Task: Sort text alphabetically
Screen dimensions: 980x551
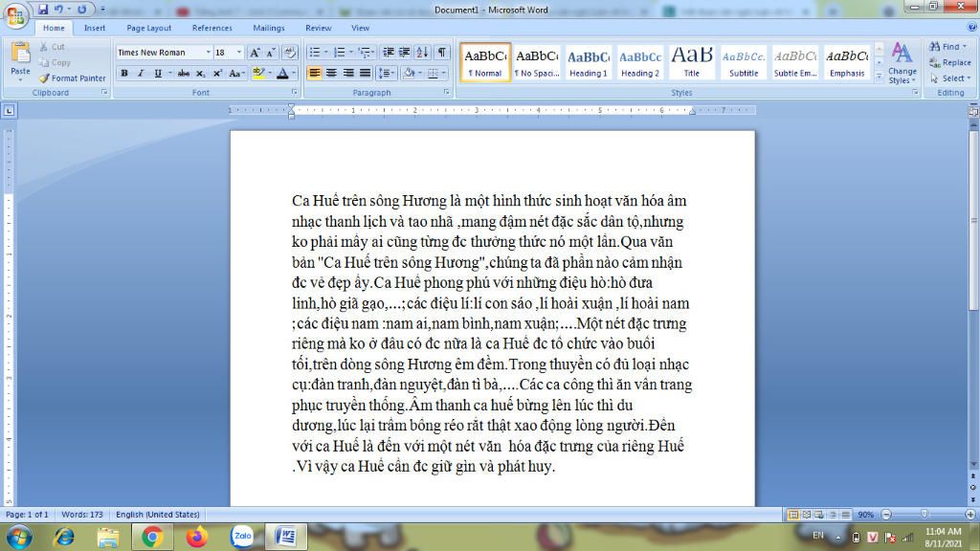Action: point(422,53)
